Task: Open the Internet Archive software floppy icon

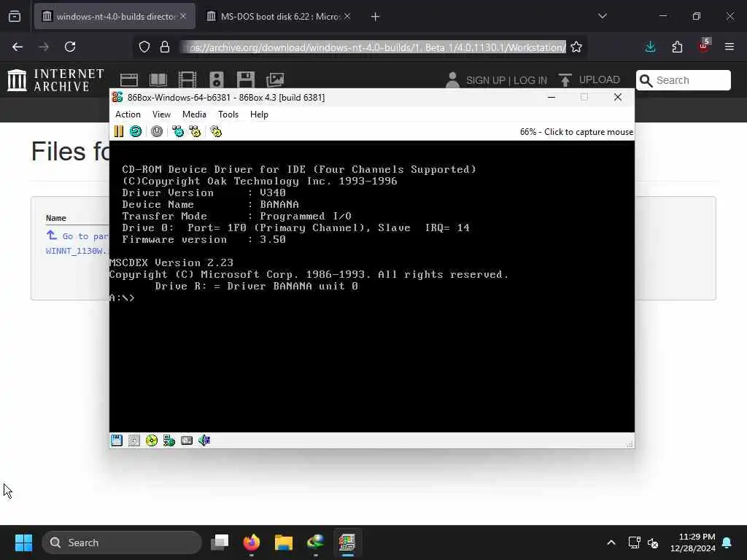Action: (246, 79)
